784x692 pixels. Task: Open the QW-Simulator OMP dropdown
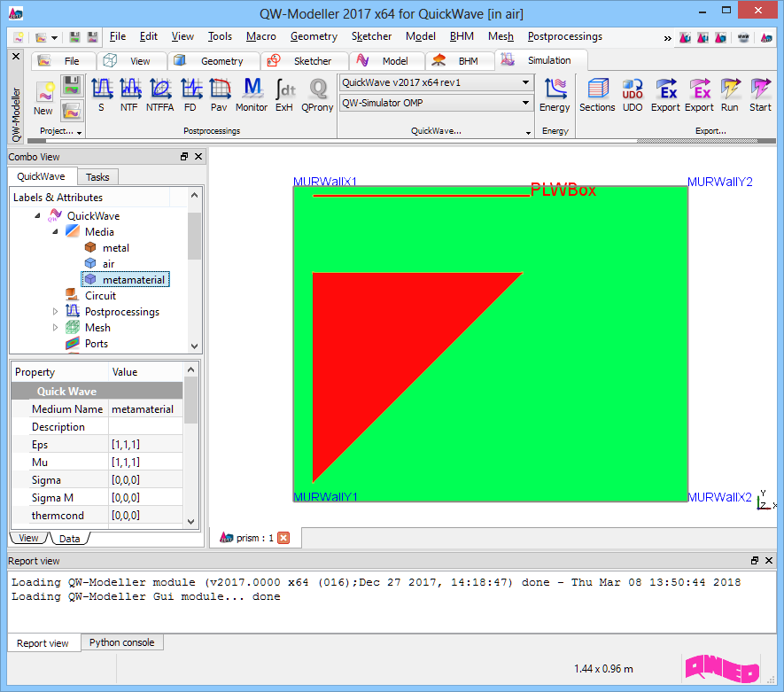point(525,104)
